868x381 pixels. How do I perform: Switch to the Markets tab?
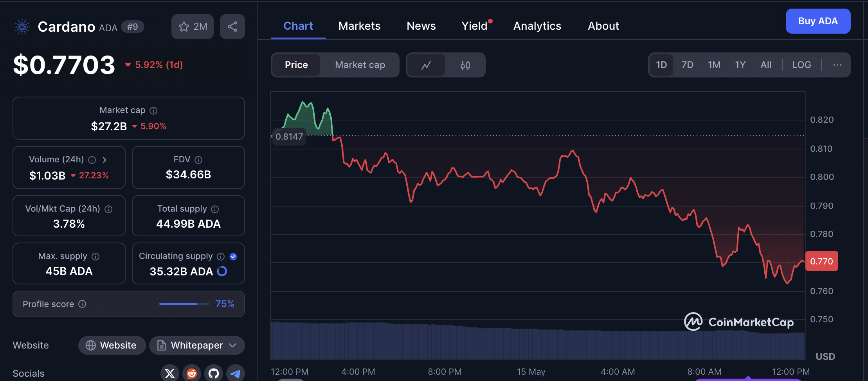click(x=359, y=26)
